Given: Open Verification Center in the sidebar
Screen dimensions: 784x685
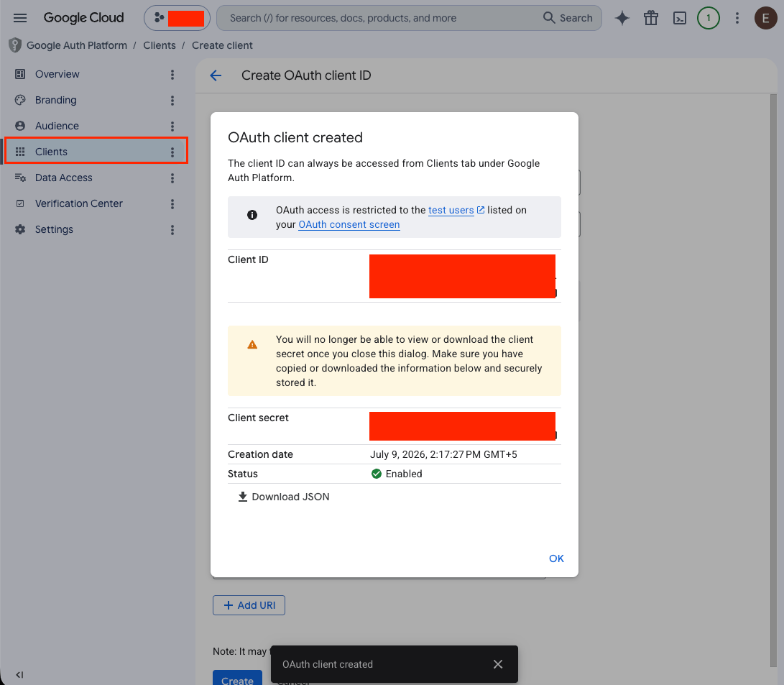Looking at the screenshot, I should 78,204.
